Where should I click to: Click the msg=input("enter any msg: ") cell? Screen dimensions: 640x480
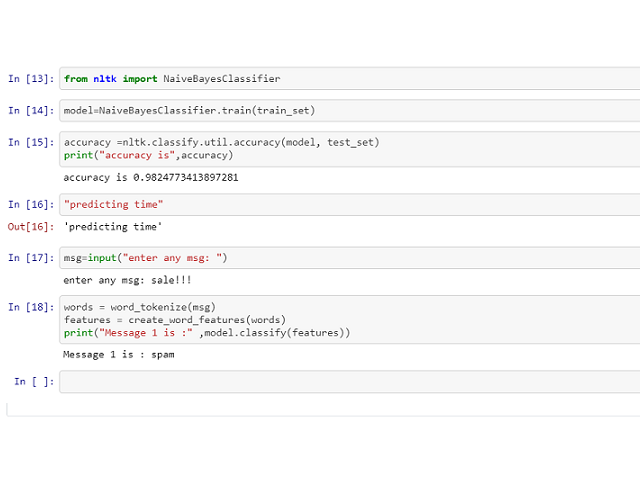(146, 258)
